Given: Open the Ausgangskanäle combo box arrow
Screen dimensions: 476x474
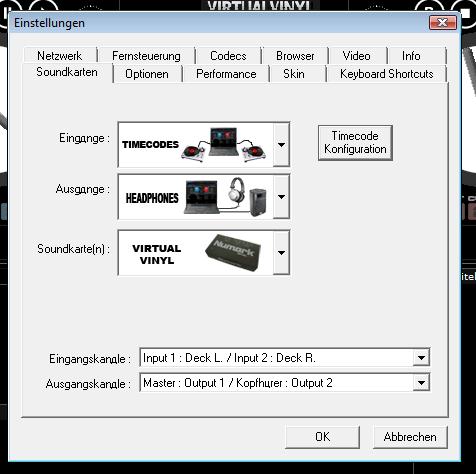Looking at the screenshot, I should click(421, 383).
